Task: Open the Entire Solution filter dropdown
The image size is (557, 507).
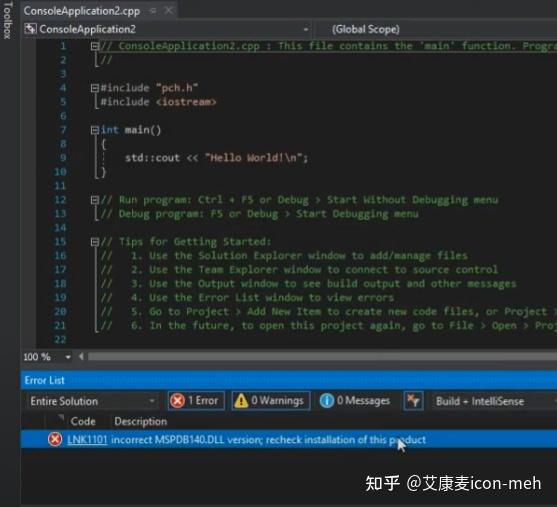Action: pyautogui.click(x=92, y=401)
